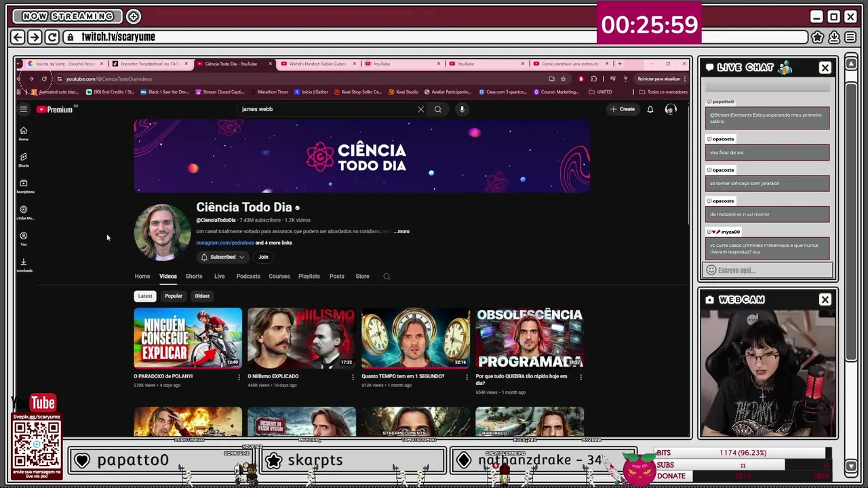The height and width of the screenshot is (488, 868).
Task: Go to YouTube Premium home logo
Action: (x=56, y=109)
